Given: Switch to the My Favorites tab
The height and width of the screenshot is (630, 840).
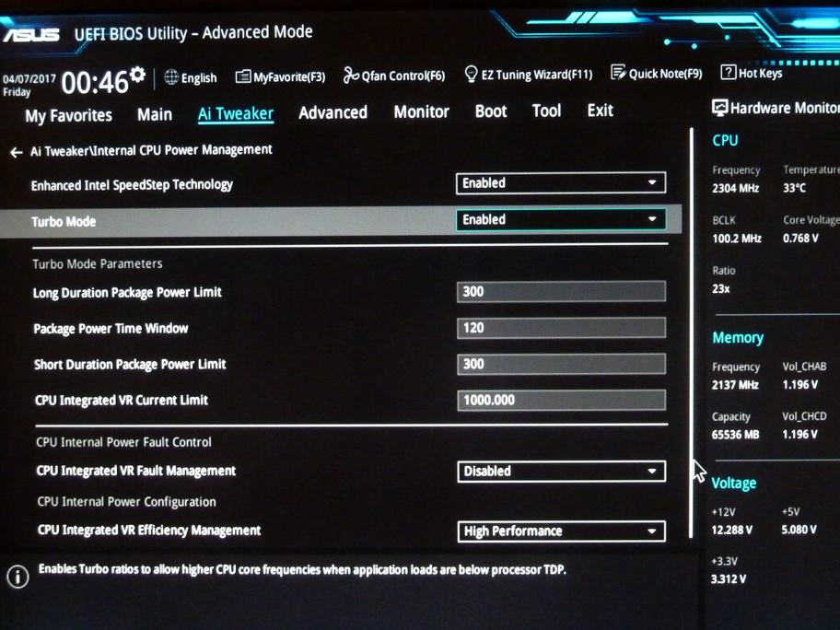Looking at the screenshot, I should 68,116.
